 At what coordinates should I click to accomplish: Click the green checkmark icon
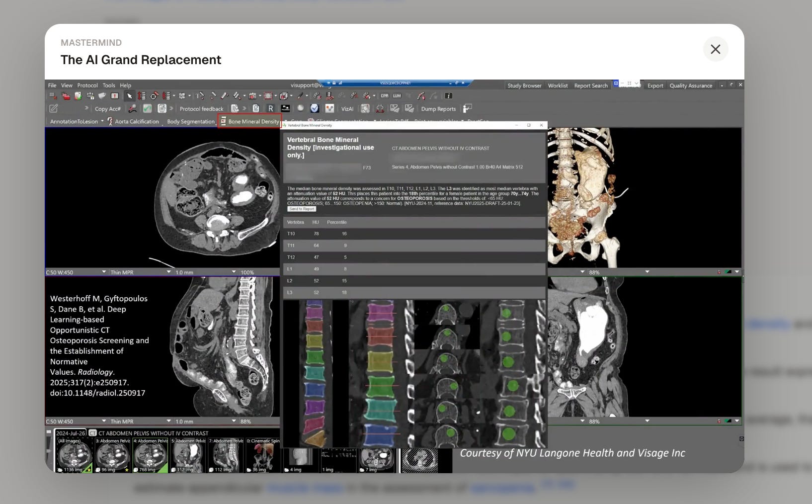[x=147, y=108]
